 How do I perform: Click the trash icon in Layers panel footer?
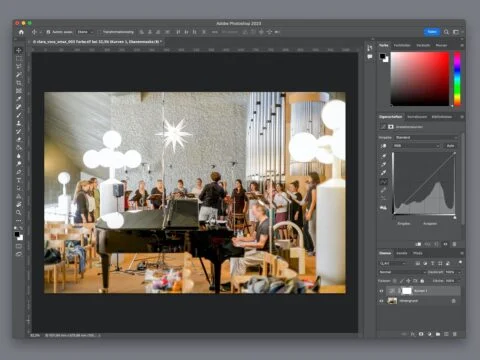coord(455,334)
